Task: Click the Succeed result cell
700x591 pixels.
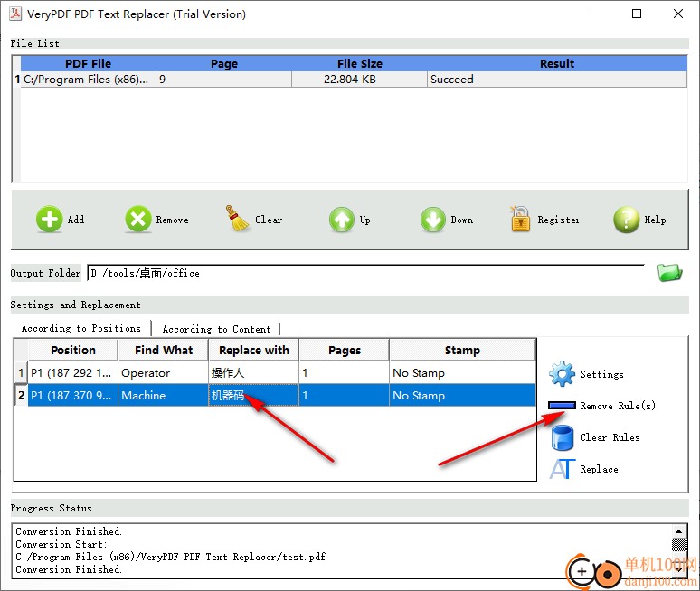Action: click(x=557, y=80)
